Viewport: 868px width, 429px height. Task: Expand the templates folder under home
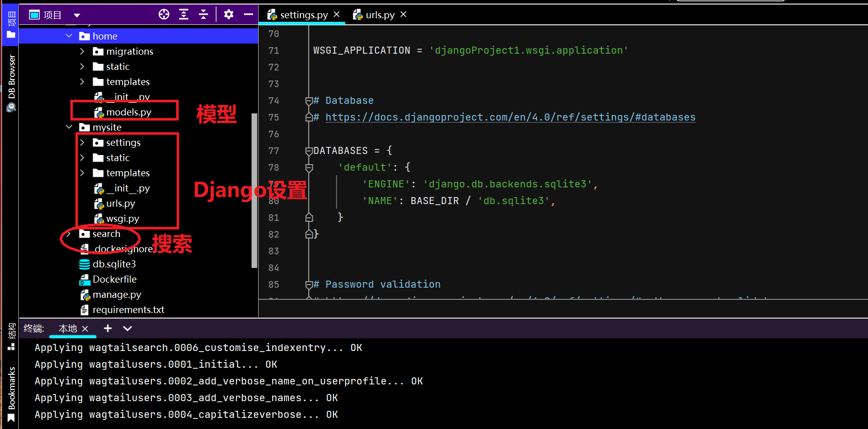[x=82, y=82]
